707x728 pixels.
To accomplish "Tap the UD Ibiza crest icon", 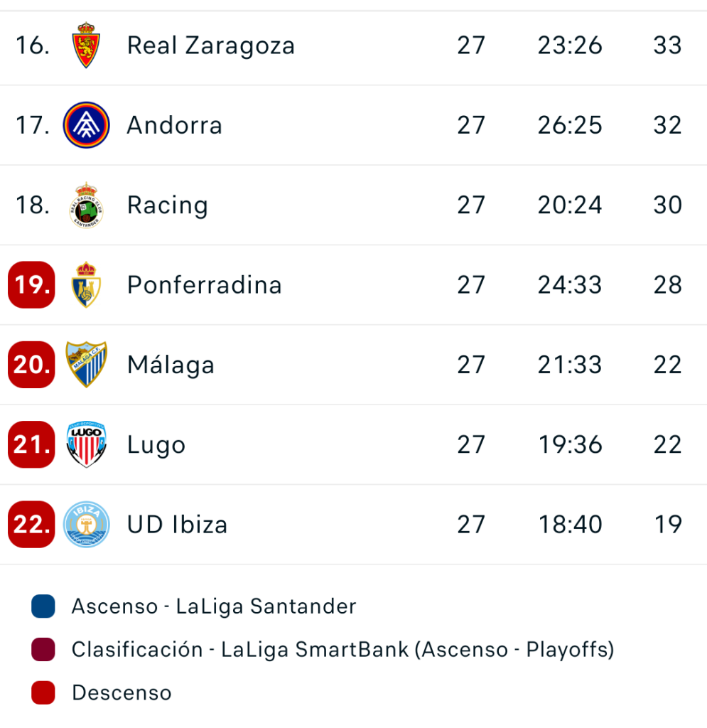I will [86, 525].
